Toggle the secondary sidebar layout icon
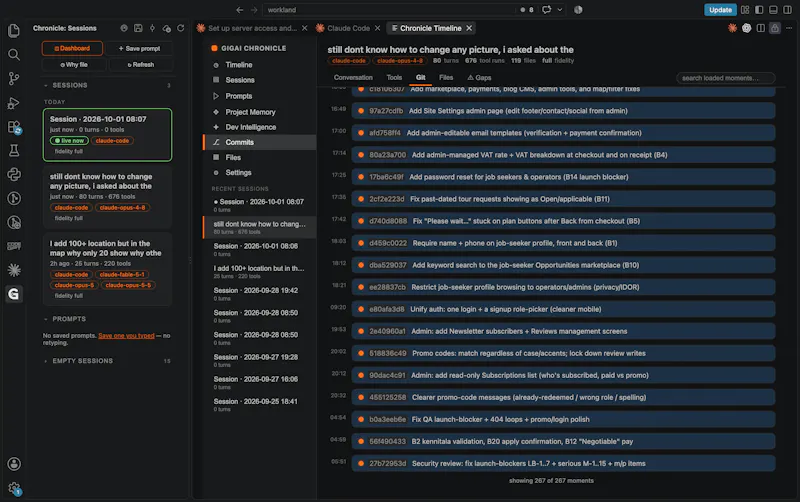Screen dimensions: 800x502 [788, 10]
